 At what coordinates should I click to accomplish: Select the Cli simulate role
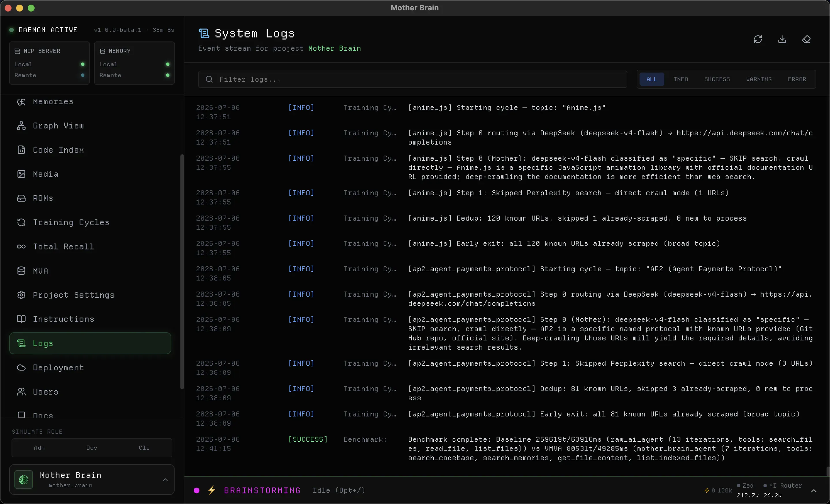(144, 448)
